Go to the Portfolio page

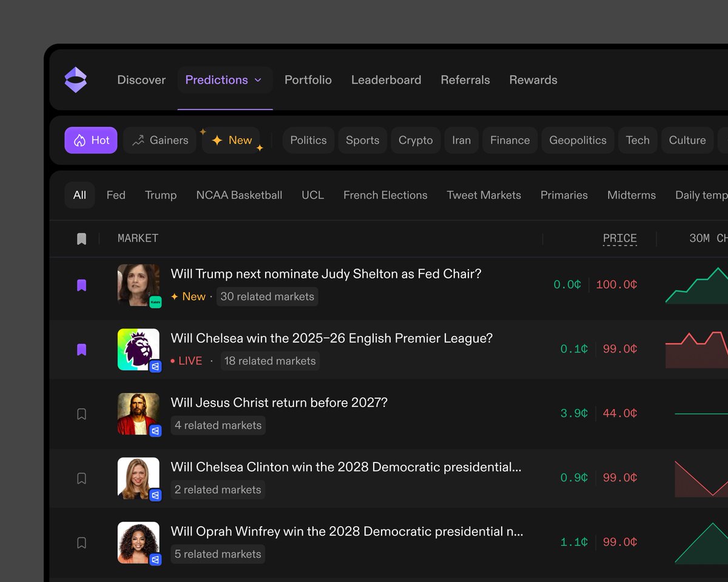(x=308, y=80)
